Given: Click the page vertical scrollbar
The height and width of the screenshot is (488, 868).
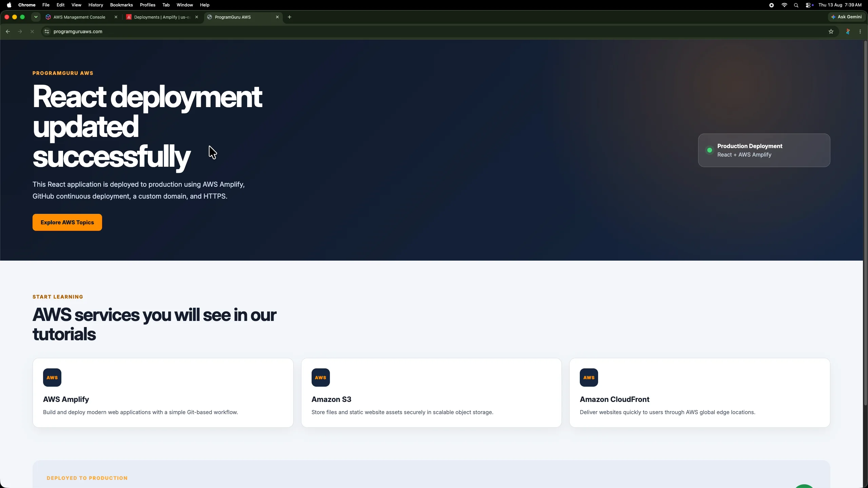Looking at the screenshot, I should 865,224.
